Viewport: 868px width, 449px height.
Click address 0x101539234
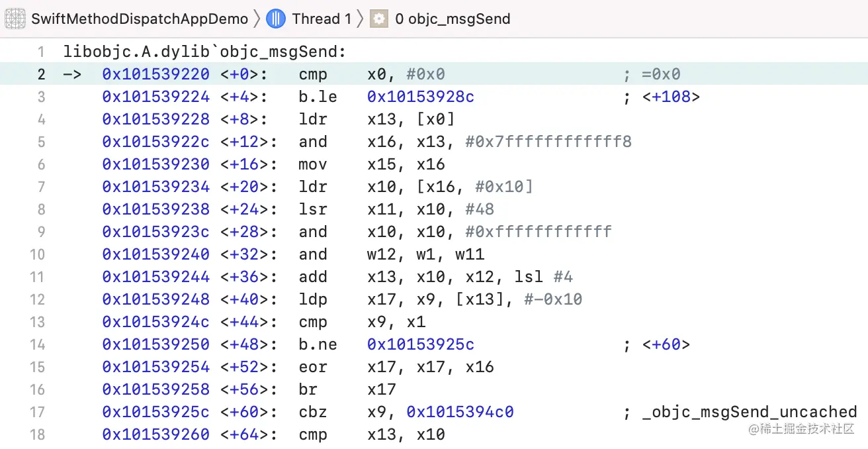[x=156, y=187]
